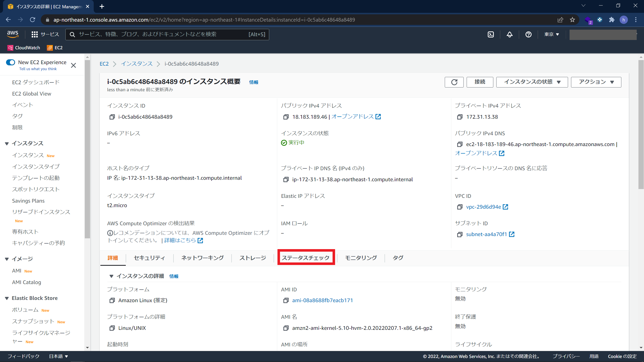This screenshot has height=362, width=644.
Task: Collapse the Elastic Block Store section
Action: coord(7,298)
